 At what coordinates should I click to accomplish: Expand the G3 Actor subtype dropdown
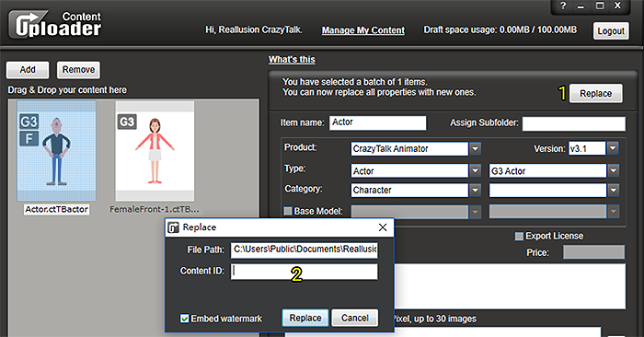point(614,170)
